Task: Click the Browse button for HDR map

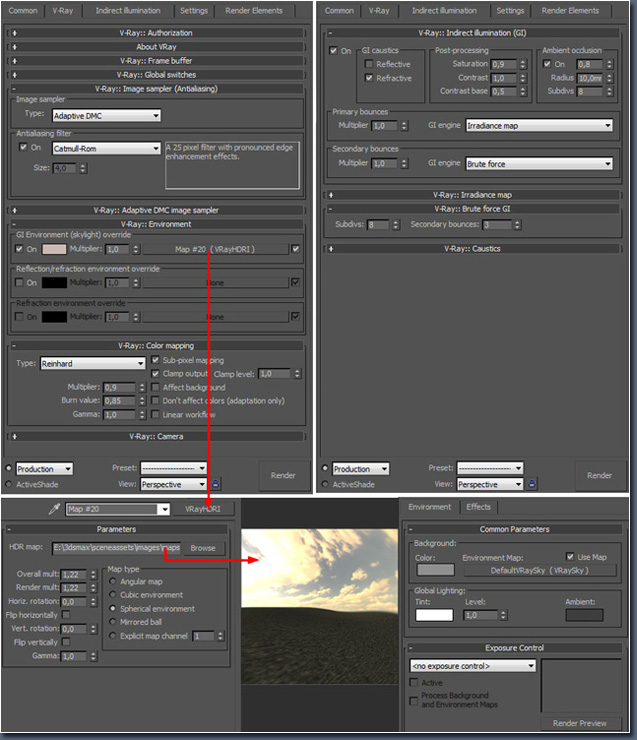Action: [203, 548]
